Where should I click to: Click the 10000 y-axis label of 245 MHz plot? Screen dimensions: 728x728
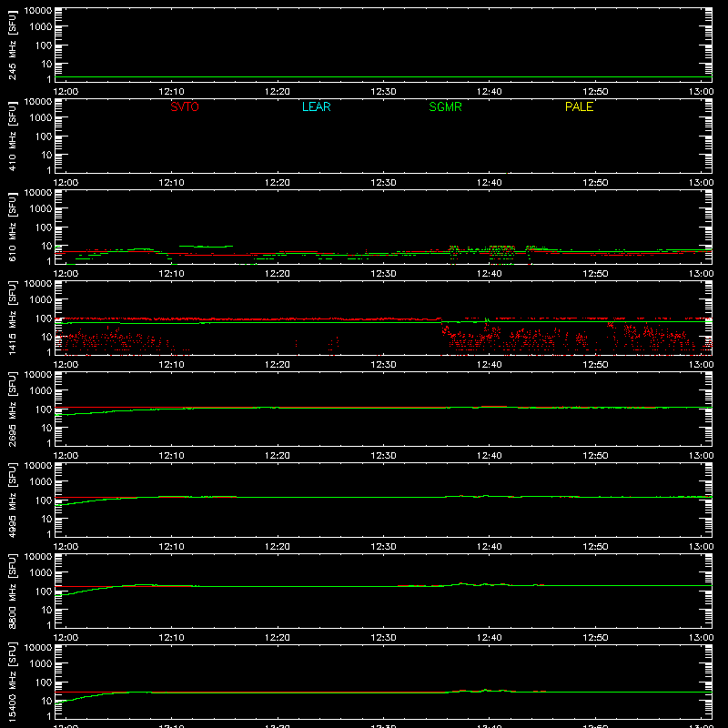click(38, 11)
